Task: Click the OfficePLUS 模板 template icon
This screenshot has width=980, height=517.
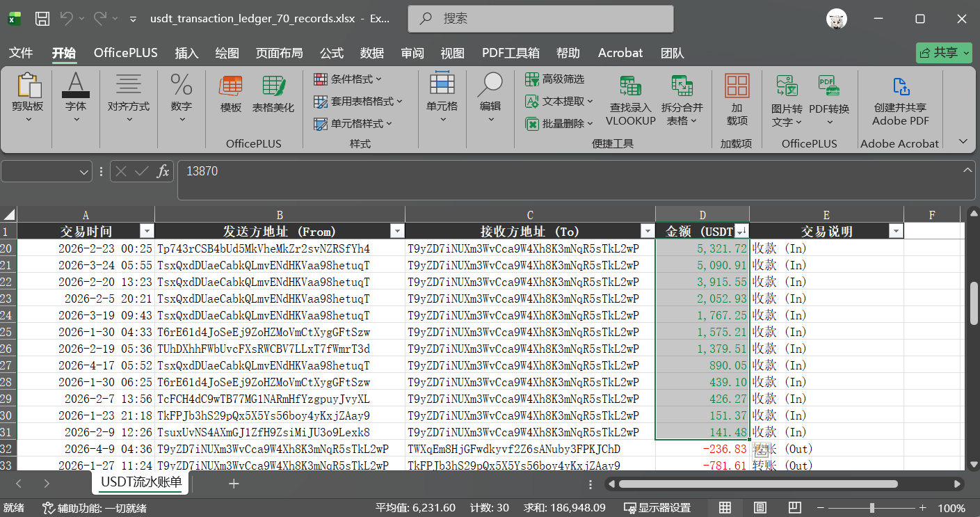Action: click(231, 94)
